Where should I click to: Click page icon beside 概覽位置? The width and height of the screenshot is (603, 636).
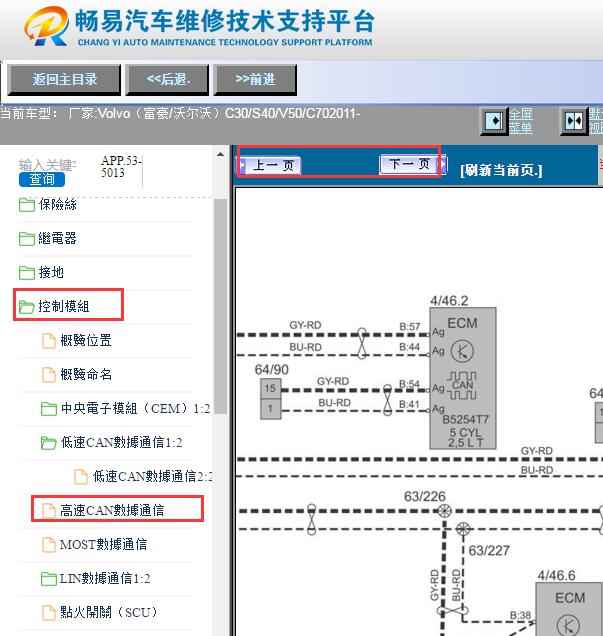point(49,341)
